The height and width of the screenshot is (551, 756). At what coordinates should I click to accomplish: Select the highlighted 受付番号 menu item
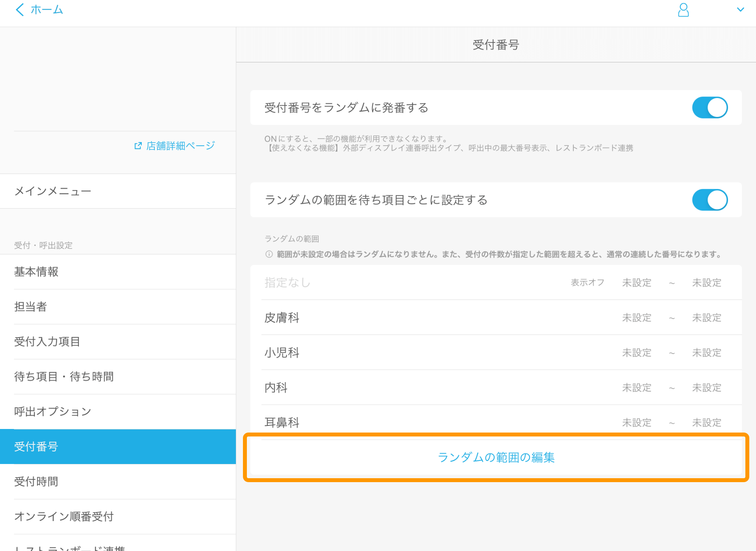coord(118,447)
